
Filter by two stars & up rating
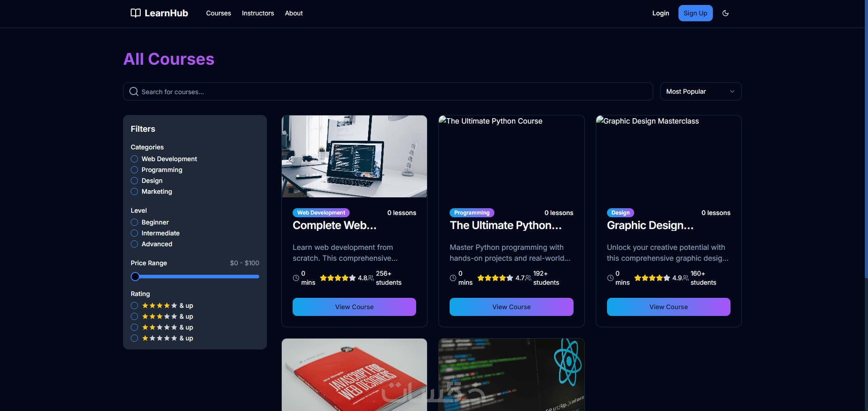click(134, 327)
